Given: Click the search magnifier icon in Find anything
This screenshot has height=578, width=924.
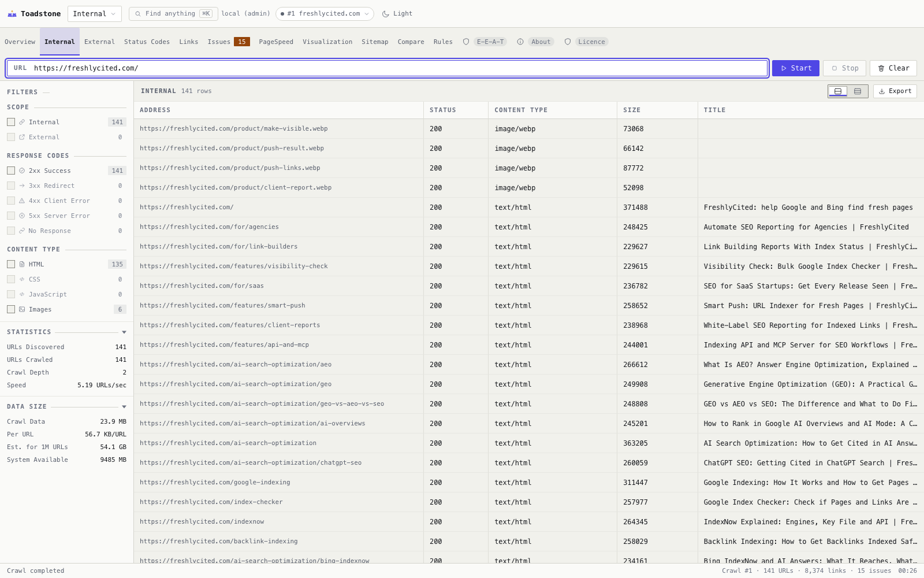Looking at the screenshot, I should pyautogui.click(x=138, y=14).
